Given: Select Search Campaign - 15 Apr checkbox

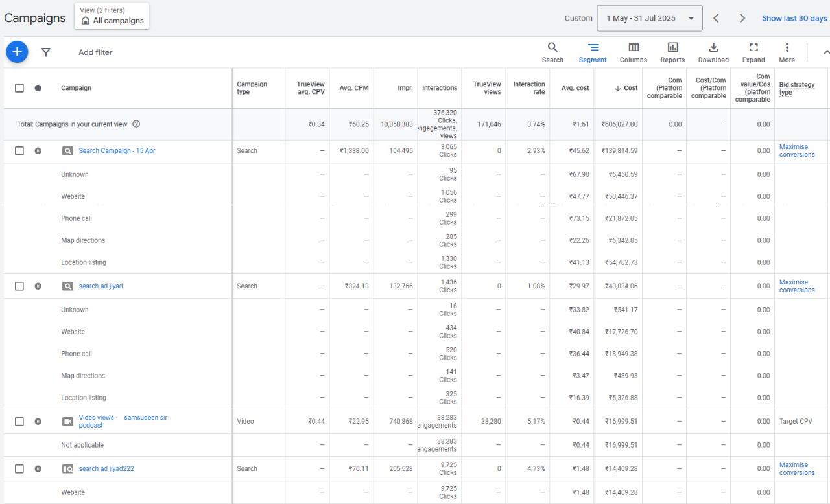Looking at the screenshot, I should [19, 151].
